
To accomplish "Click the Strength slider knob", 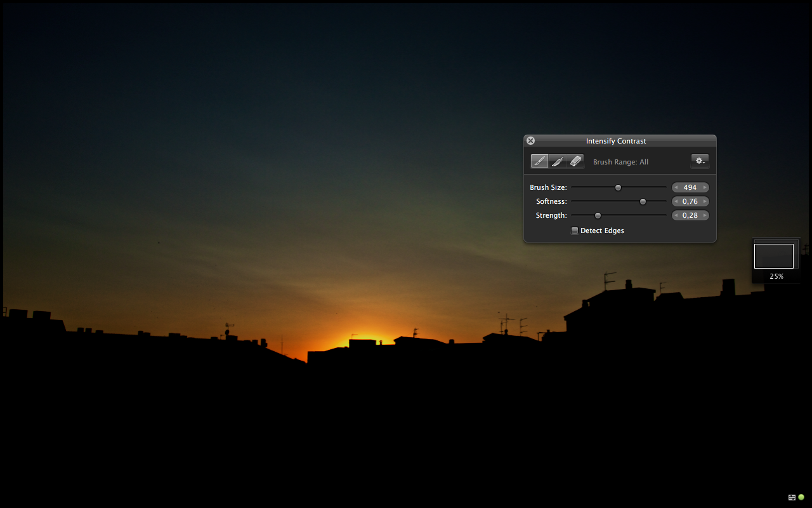I will [x=598, y=215].
